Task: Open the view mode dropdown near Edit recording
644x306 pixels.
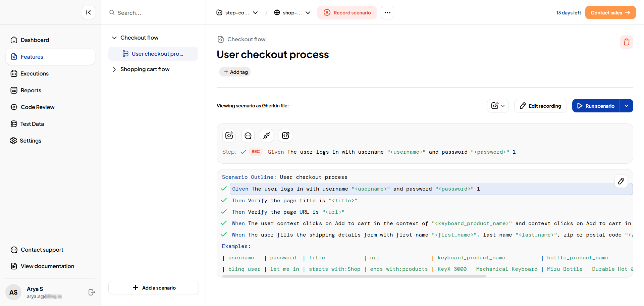Action: pyautogui.click(x=498, y=106)
